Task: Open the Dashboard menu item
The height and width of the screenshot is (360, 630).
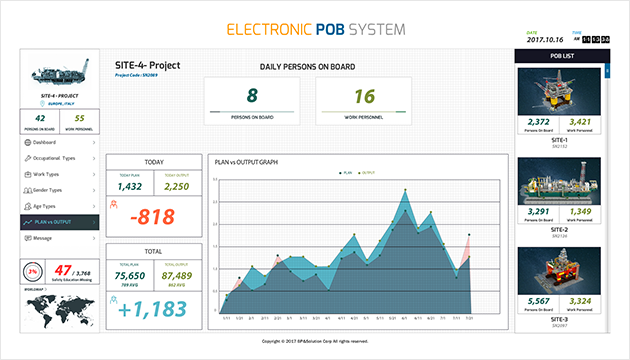Action: click(59, 142)
